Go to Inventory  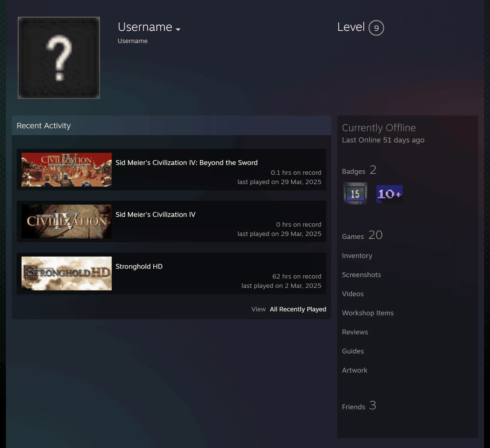(x=357, y=256)
